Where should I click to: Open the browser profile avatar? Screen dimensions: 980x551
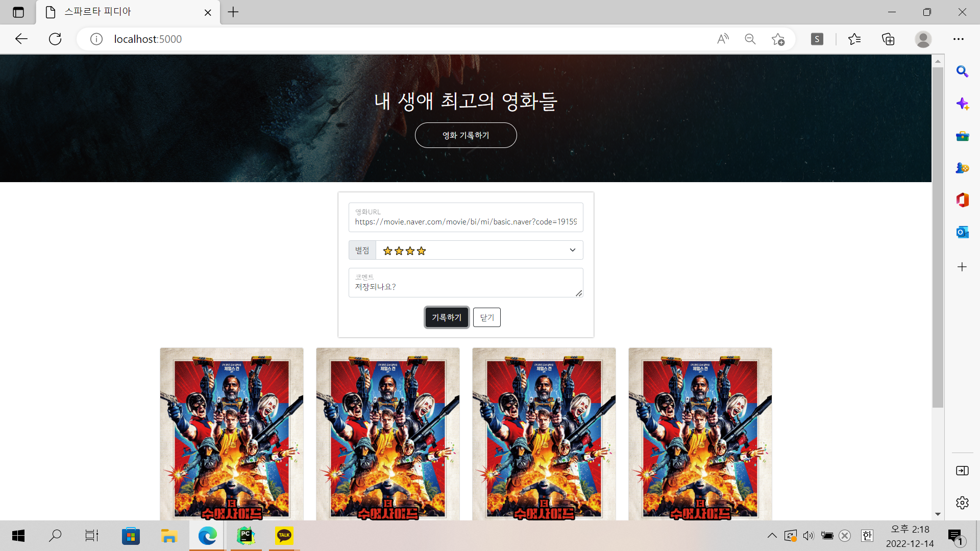(x=923, y=39)
